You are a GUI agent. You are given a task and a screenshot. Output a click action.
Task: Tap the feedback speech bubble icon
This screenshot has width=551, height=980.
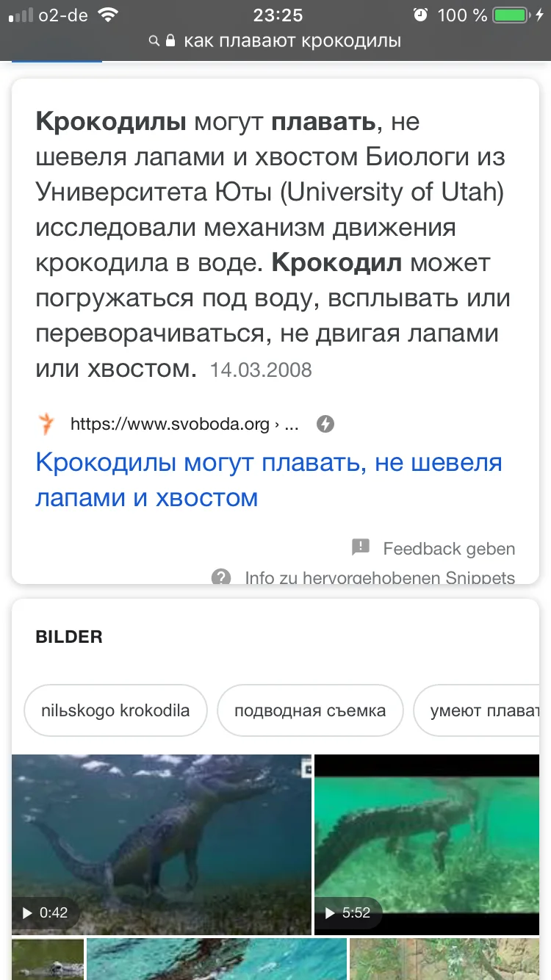(361, 547)
